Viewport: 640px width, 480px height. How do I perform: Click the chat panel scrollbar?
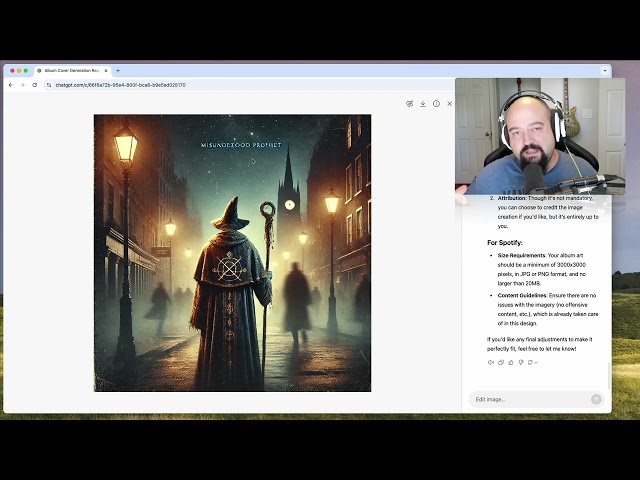(609, 376)
